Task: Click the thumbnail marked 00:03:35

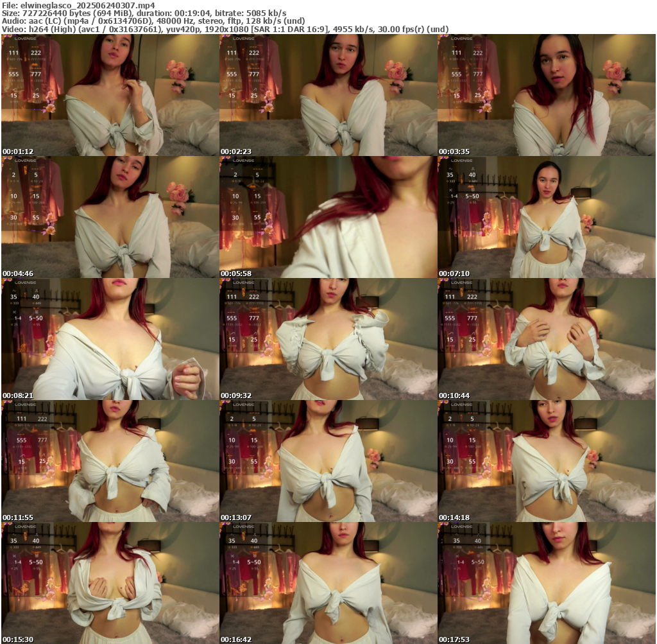Action: pos(546,95)
